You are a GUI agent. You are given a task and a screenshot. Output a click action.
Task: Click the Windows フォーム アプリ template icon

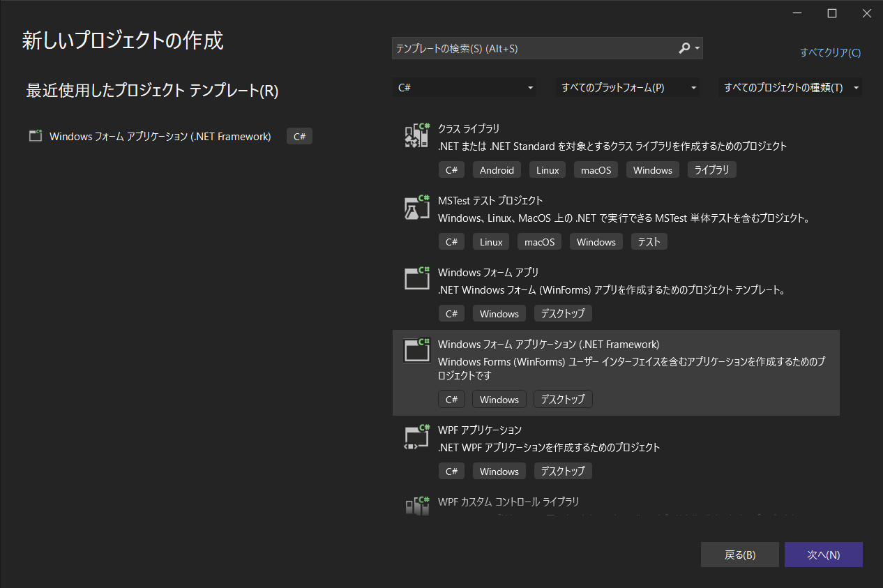click(417, 278)
